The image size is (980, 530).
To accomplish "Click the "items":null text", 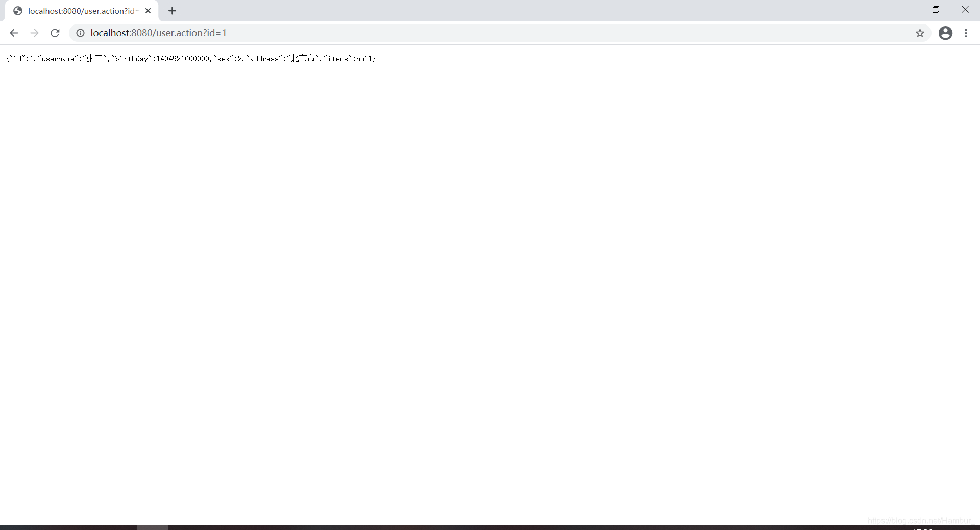I will [x=349, y=59].
